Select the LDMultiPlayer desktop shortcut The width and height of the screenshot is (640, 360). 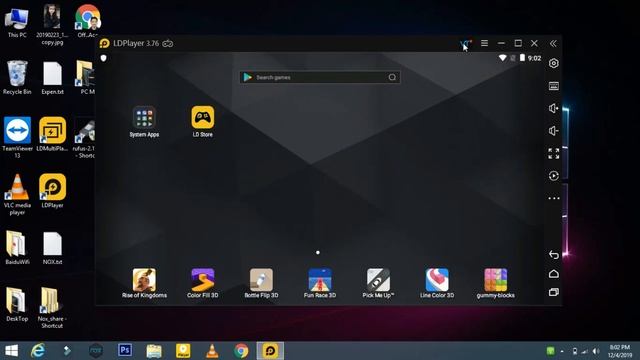(x=52, y=134)
